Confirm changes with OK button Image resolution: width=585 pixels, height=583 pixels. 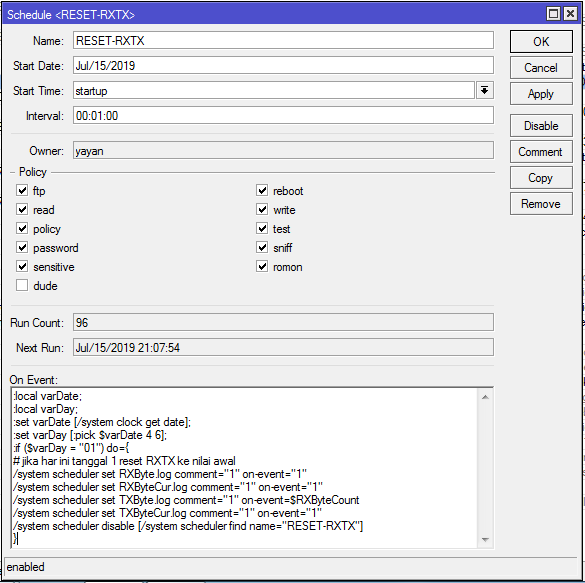point(541,41)
